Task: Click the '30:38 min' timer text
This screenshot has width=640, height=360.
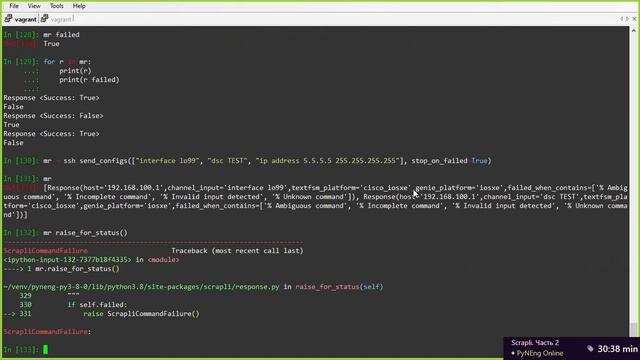Action: pos(618,349)
